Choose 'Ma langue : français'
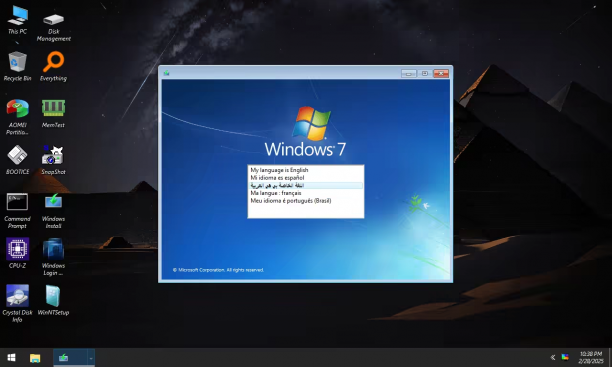The width and height of the screenshot is (612, 367). [306, 193]
